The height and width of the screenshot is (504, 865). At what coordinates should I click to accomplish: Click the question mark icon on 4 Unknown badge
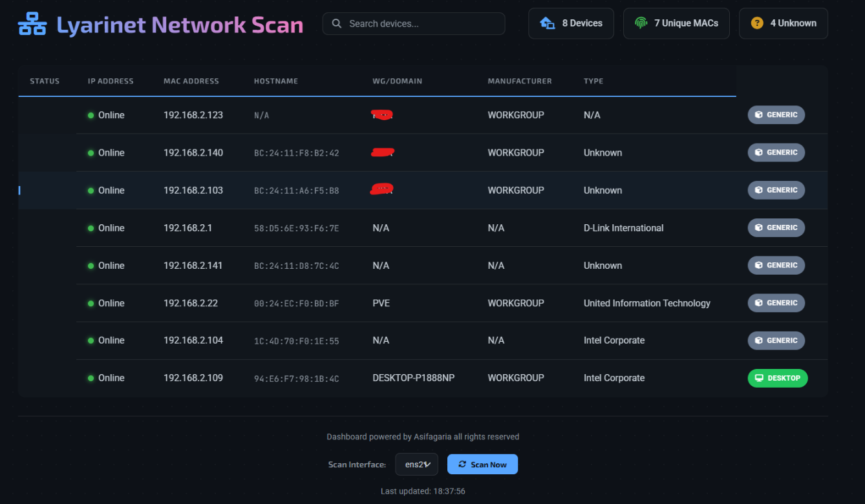[756, 23]
